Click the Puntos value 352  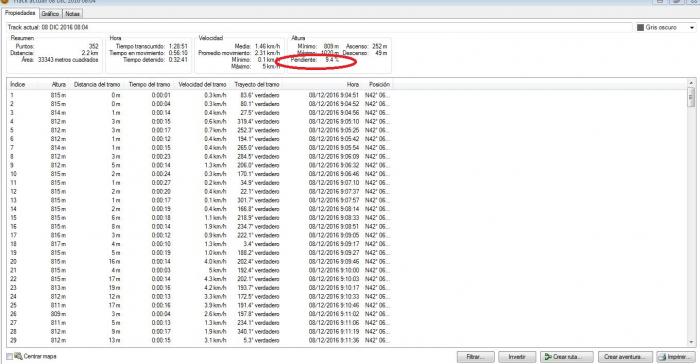pyautogui.click(x=93, y=46)
